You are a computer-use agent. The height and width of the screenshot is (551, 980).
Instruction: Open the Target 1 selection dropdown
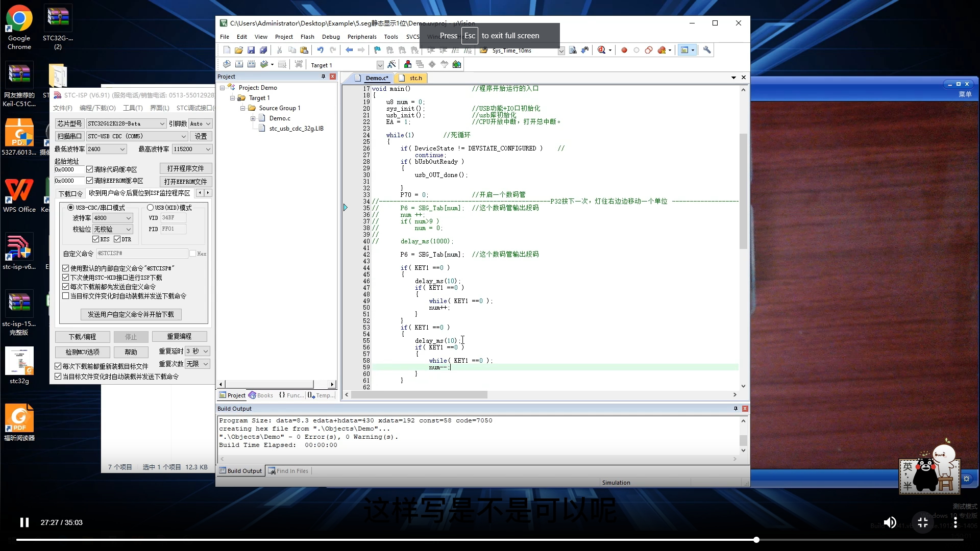(380, 65)
